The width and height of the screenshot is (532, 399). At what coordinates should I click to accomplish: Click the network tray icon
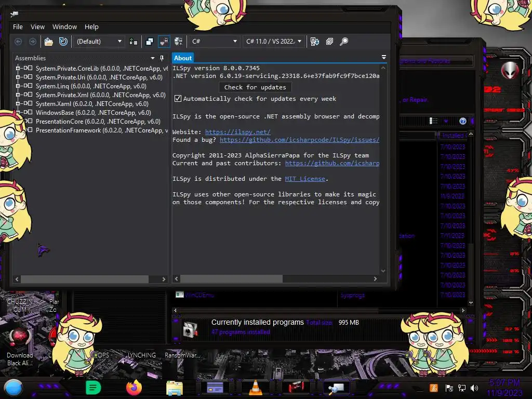461,388
